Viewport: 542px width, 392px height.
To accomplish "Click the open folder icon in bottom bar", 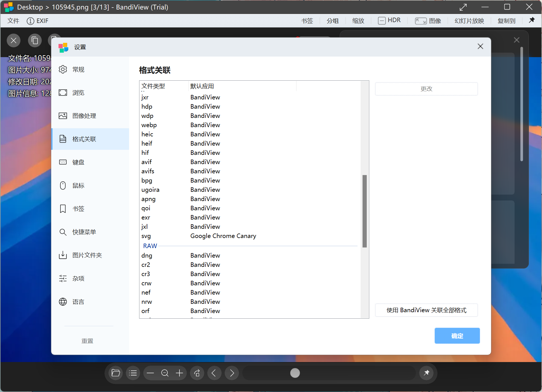I will (x=116, y=373).
